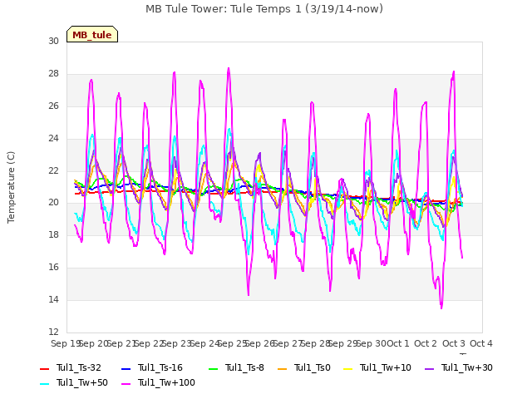Click the red Tul1_Ts-32 legend swatch
Screen dimensions: 532x399
coord(44,369)
